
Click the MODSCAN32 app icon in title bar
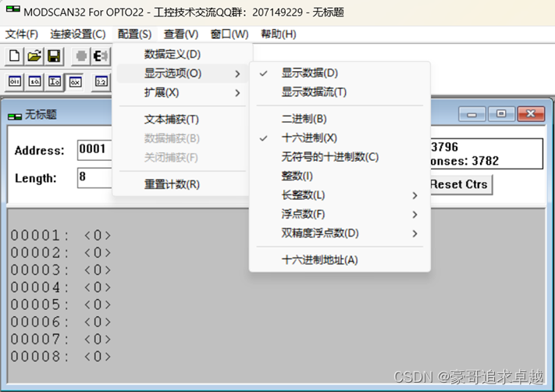pos(13,9)
